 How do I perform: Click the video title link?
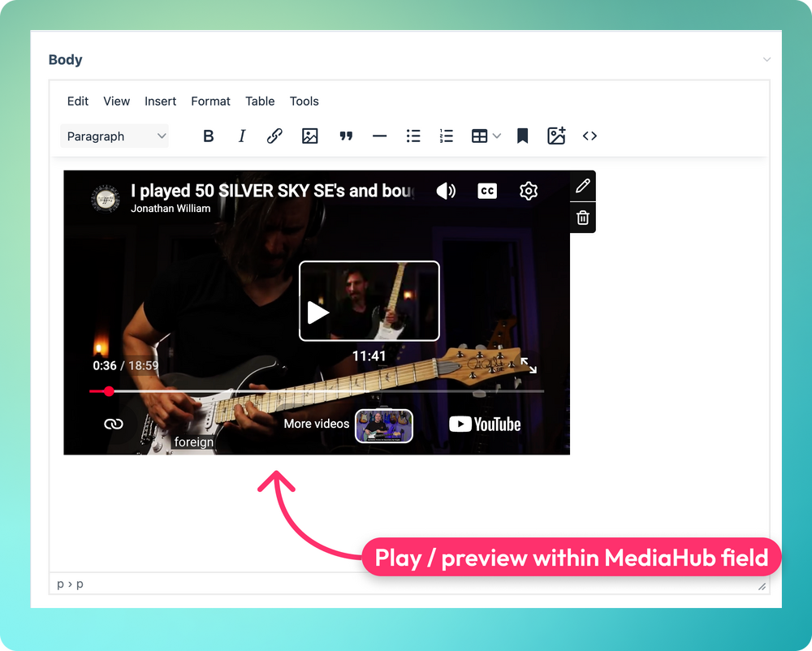[272, 191]
